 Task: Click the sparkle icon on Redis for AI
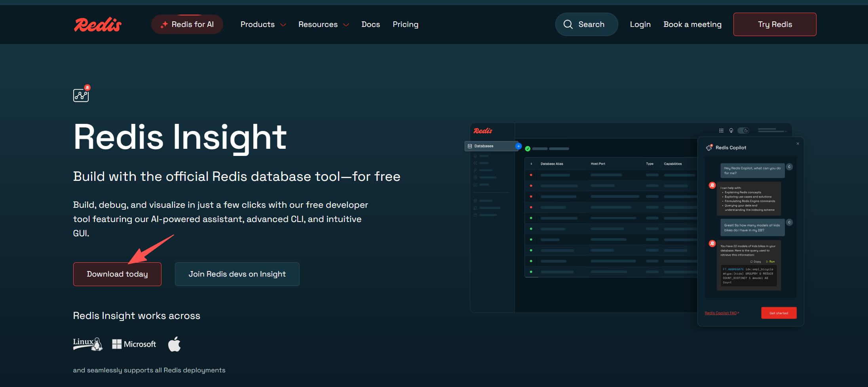coord(164,25)
